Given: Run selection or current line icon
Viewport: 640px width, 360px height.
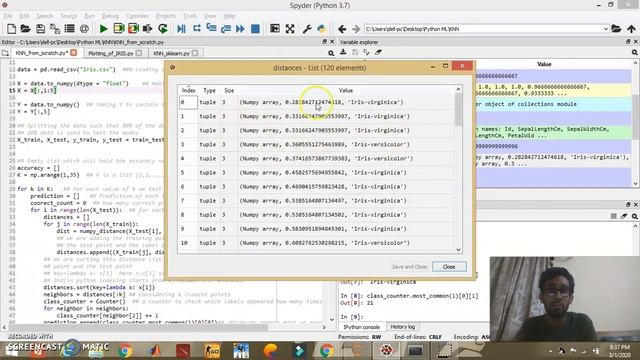Looking at the screenshot, I should point(147,29).
